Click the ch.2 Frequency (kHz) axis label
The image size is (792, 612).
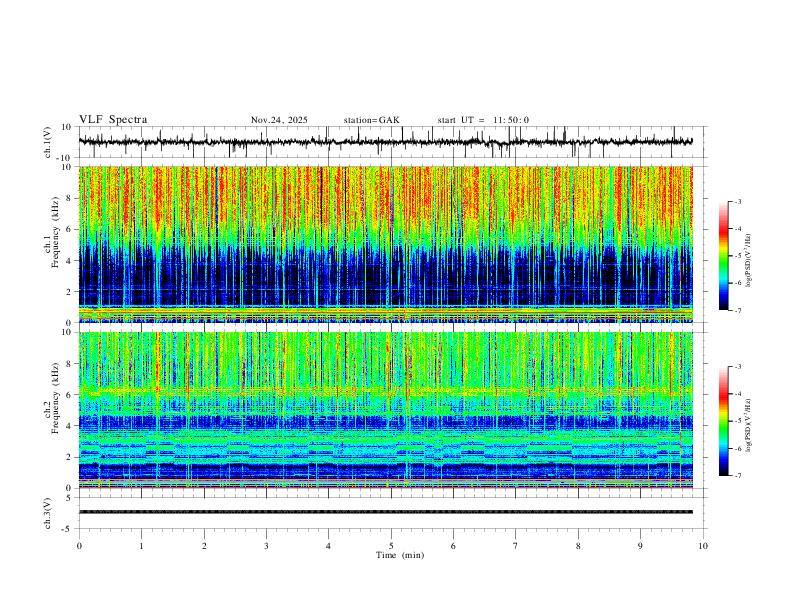[51, 398]
